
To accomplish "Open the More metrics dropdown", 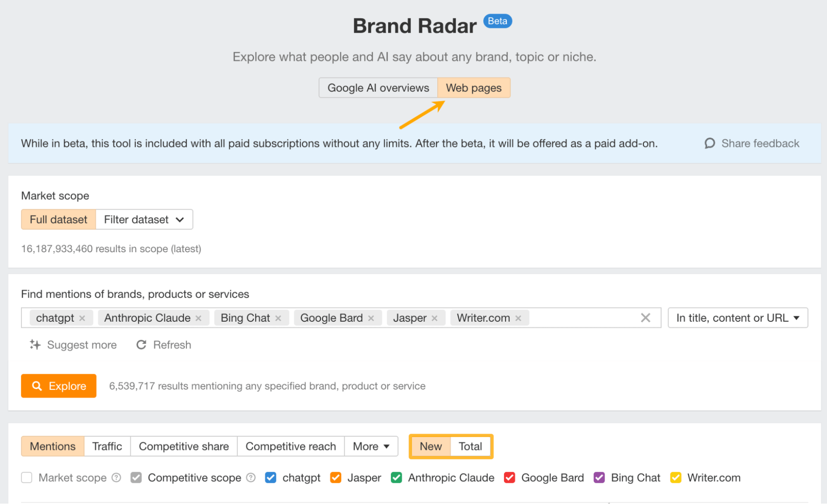I will 371,446.
